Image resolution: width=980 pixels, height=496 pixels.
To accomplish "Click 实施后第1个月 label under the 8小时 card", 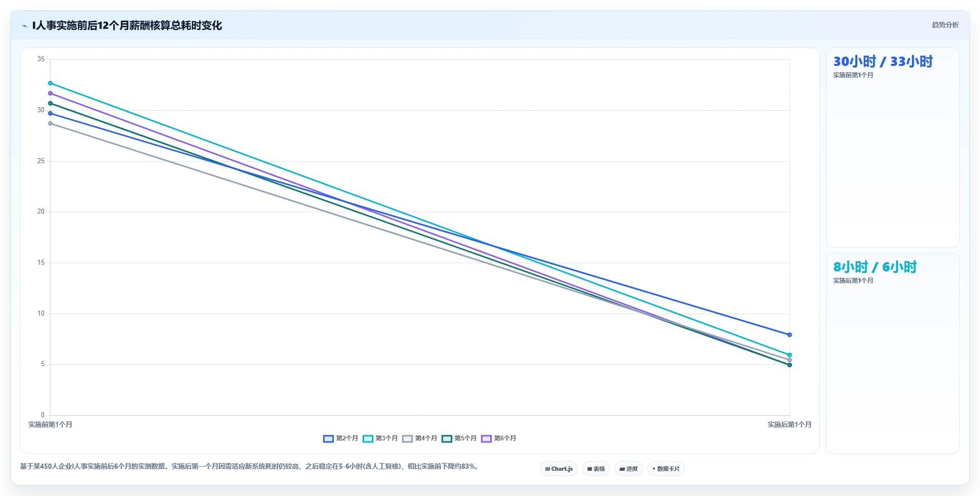I will (x=853, y=281).
